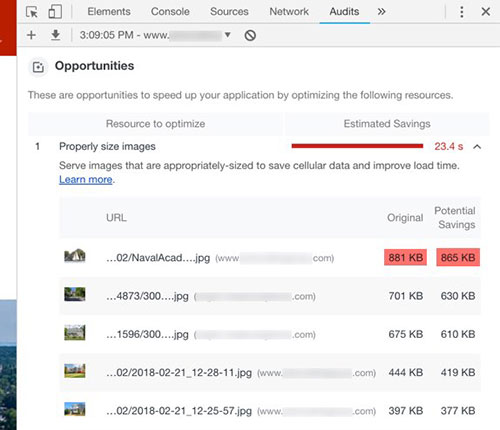Click the ...02/2018-02-21_12-28-11.jpg URL
This screenshot has width=500, height=430.
click(179, 372)
